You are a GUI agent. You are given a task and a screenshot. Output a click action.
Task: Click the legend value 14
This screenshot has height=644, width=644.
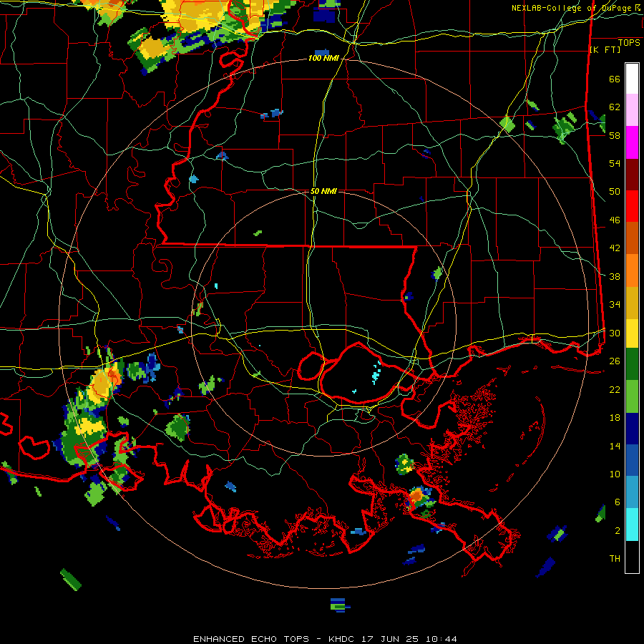[x=615, y=446]
